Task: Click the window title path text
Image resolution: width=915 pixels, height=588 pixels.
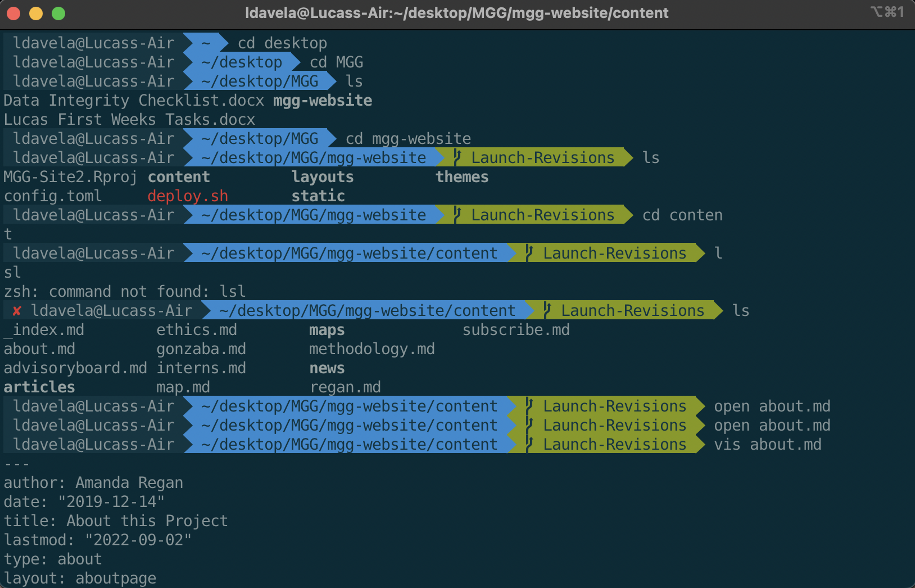Action: pos(456,13)
